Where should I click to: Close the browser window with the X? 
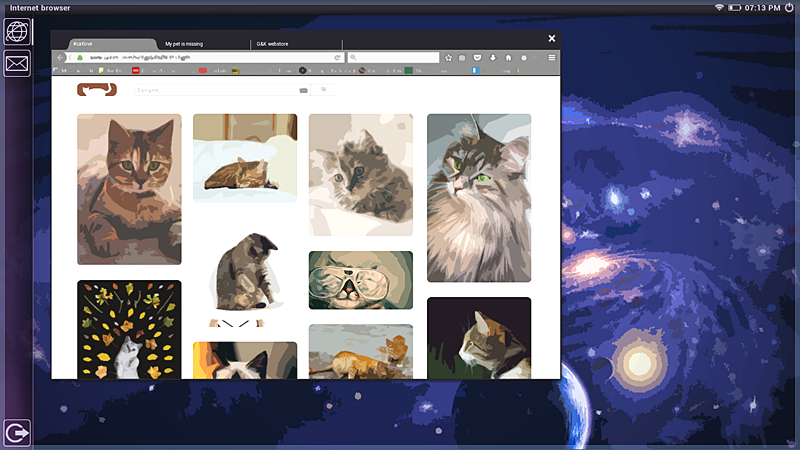point(552,38)
